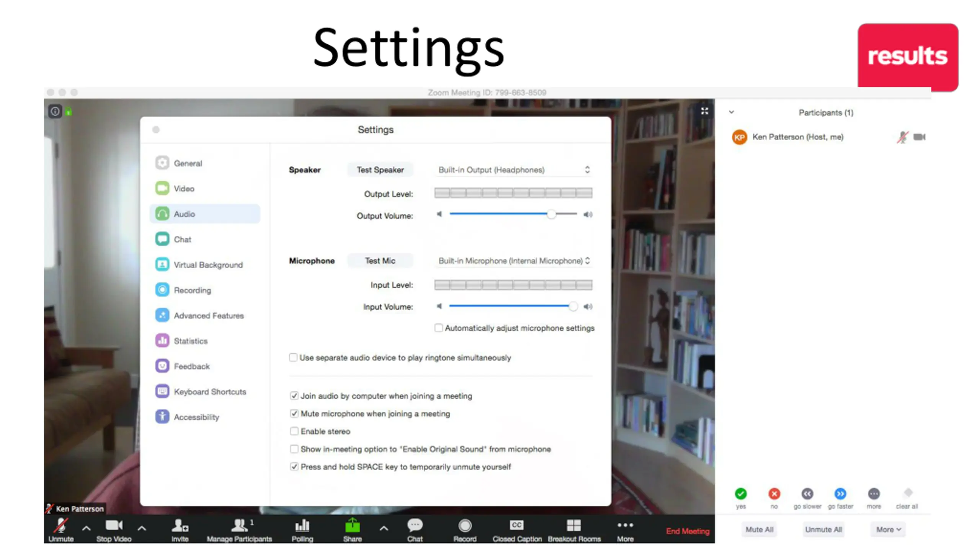Check the Enable stereo option
This screenshot has width=980, height=551.
294,431
